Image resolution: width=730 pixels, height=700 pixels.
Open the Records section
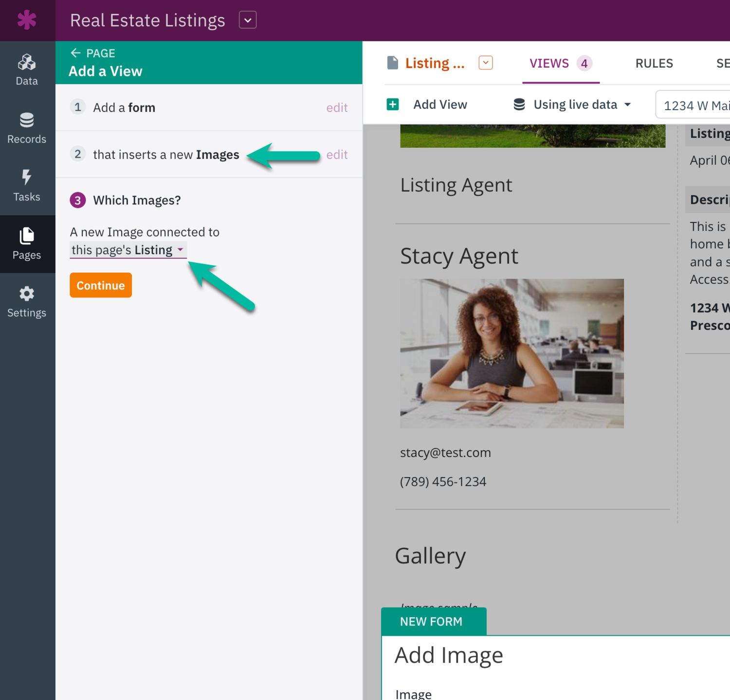(27, 128)
